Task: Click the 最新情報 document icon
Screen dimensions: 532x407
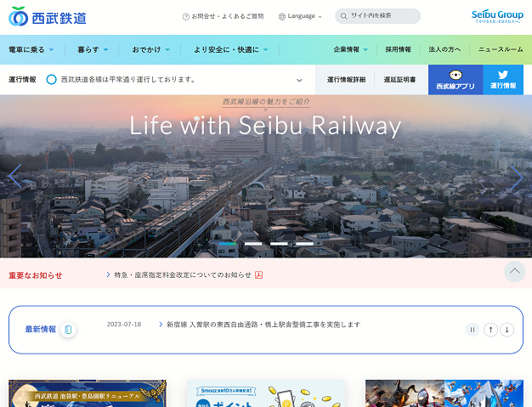Action: pos(68,330)
